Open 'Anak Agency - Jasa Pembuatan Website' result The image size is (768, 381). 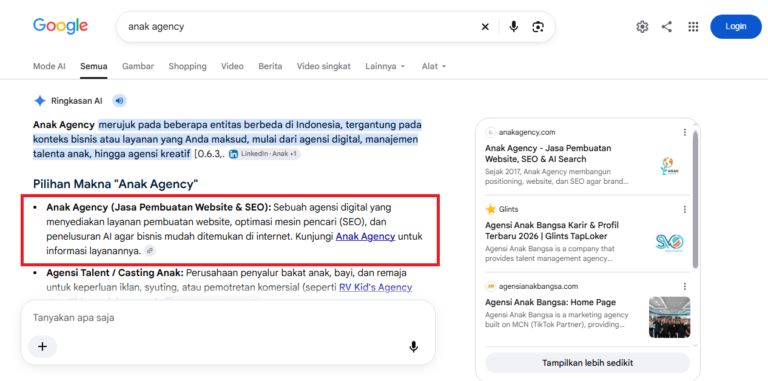click(549, 153)
